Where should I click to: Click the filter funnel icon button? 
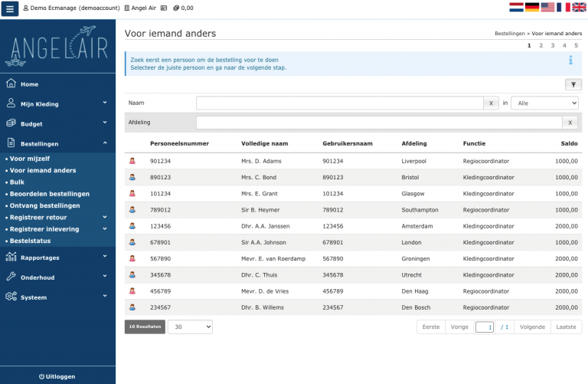pyautogui.click(x=572, y=85)
